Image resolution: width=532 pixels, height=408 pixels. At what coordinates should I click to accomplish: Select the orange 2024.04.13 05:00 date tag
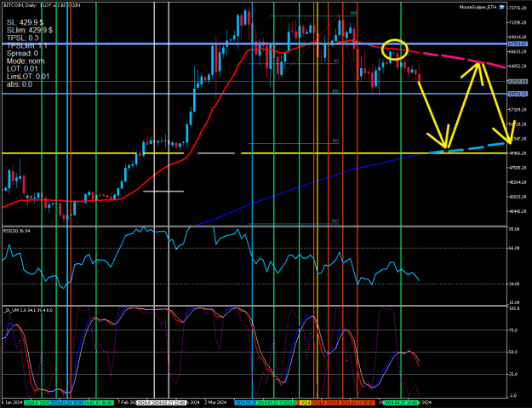pos(358,403)
